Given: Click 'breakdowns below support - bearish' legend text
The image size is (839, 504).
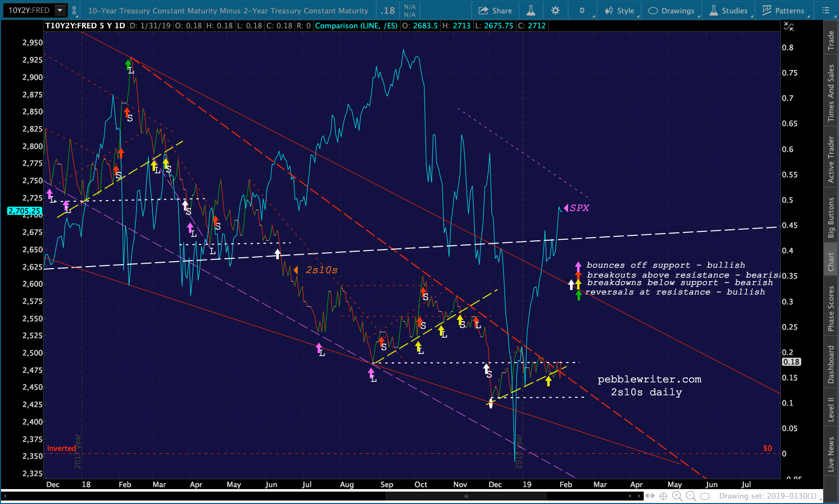Looking at the screenshot, I should tap(680, 283).
